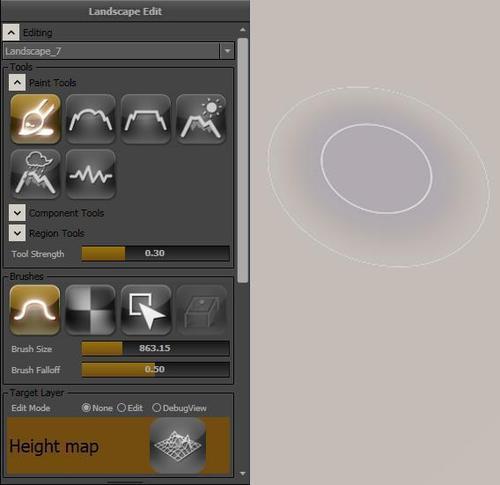Select the Flatten tool icon

click(146, 119)
